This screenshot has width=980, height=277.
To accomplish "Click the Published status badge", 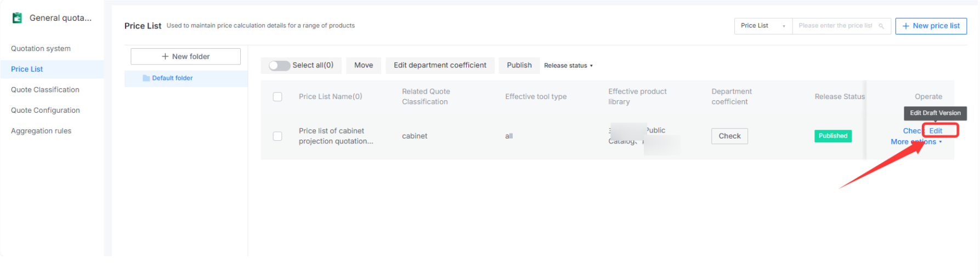I will [x=833, y=136].
